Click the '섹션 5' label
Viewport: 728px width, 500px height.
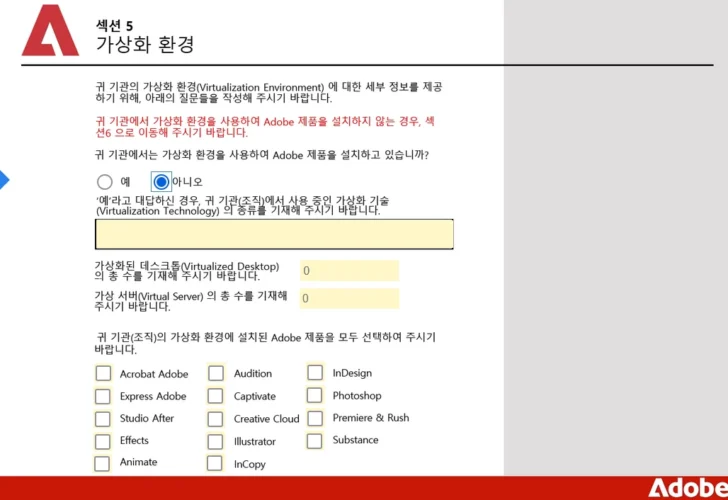[x=114, y=26]
